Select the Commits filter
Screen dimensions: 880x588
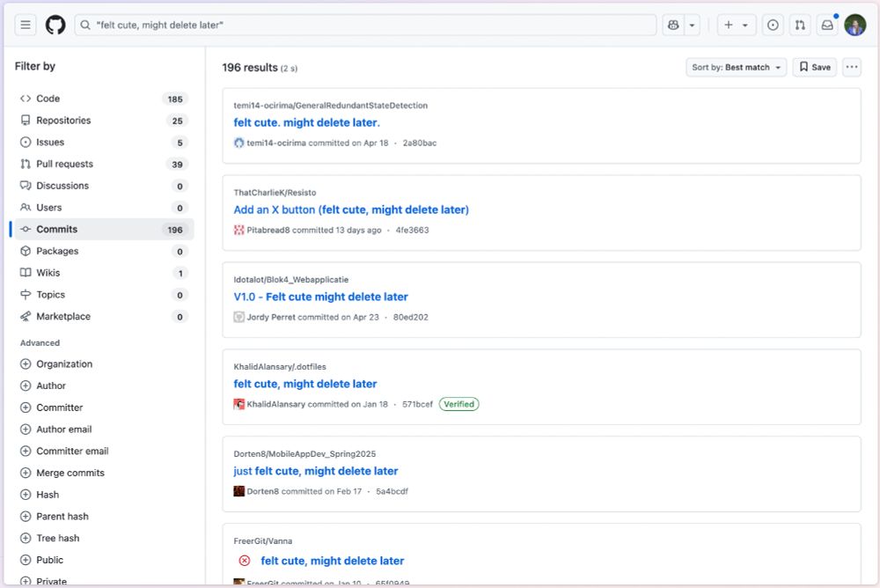[x=104, y=229]
